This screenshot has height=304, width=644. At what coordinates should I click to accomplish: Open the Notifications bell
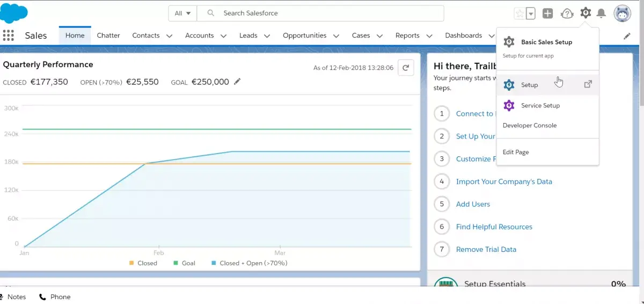pos(602,13)
